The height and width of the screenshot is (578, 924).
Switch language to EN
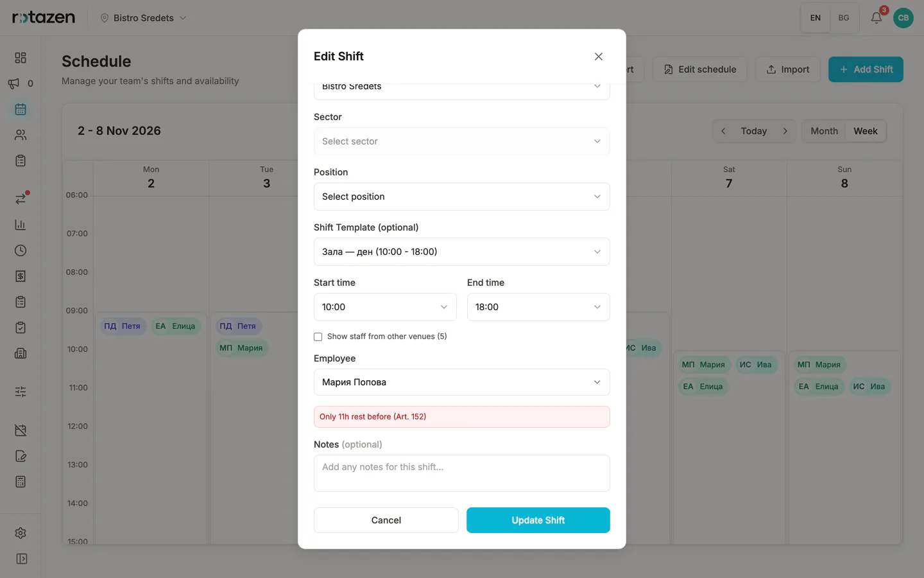click(x=816, y=18)
